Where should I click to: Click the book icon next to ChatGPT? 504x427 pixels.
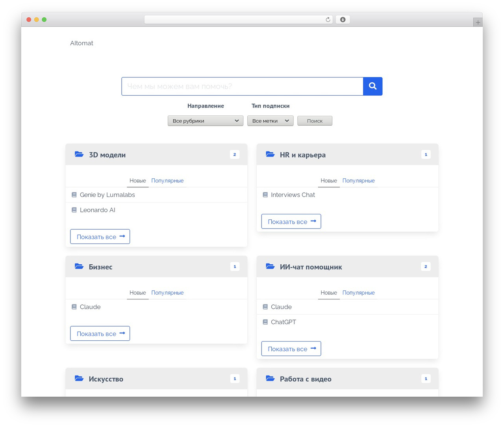tap(265, 322)
